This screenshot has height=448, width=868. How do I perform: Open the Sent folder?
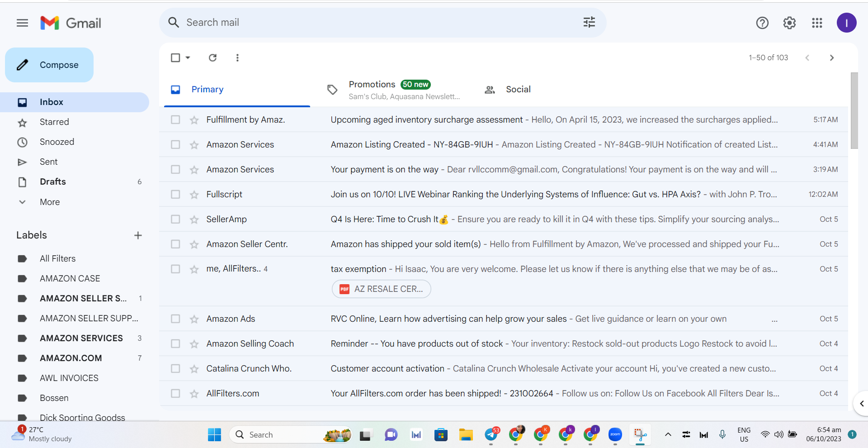75,162
